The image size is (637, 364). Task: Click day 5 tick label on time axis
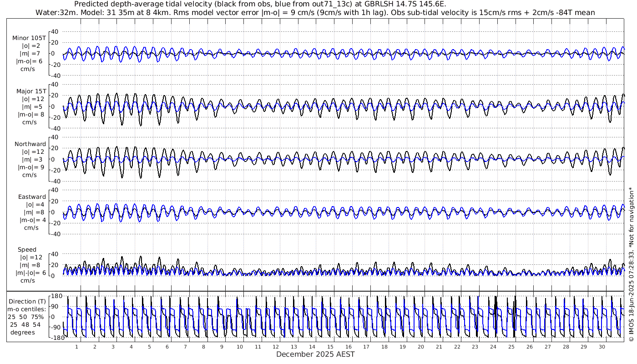149,347
